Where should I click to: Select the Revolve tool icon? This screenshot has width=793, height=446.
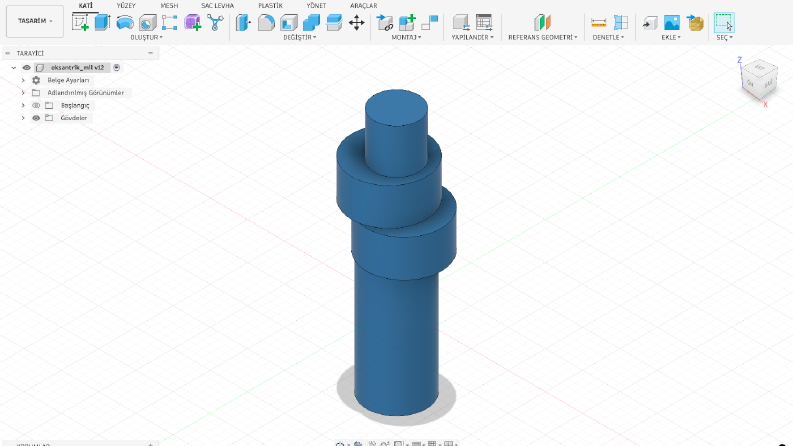pos(125,22)
